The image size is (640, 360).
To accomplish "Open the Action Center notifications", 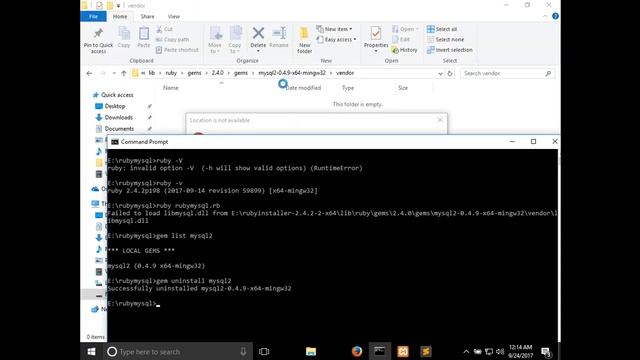I will coord(546,351).
